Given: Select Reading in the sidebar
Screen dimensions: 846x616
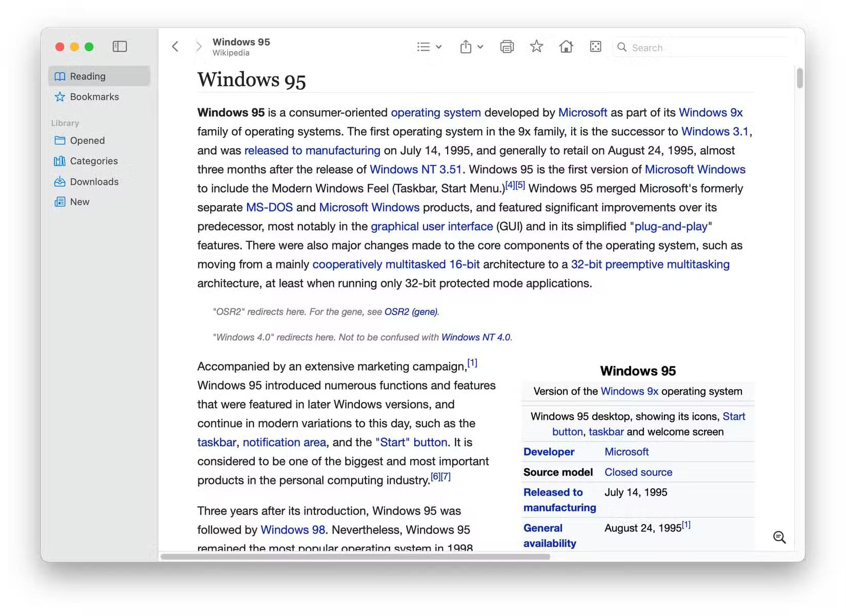Looking at the screenshot, I should point(99,76).
